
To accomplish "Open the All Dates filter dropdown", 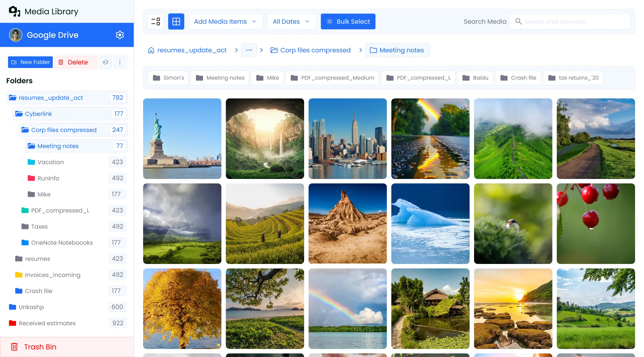I will 292,21.
